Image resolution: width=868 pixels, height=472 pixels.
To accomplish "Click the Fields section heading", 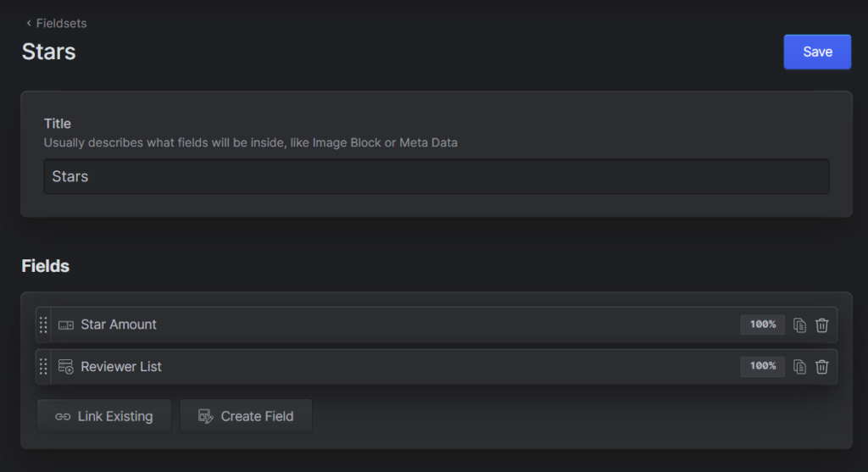I will tap(45, 266).
